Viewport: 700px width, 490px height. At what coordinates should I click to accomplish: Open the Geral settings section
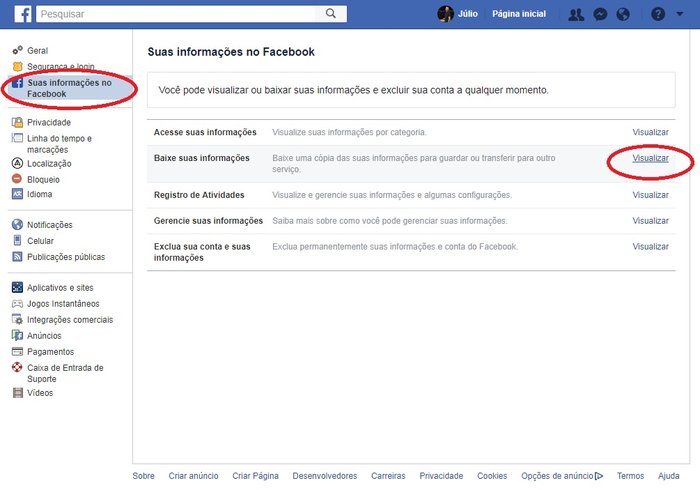pos(38,50)
